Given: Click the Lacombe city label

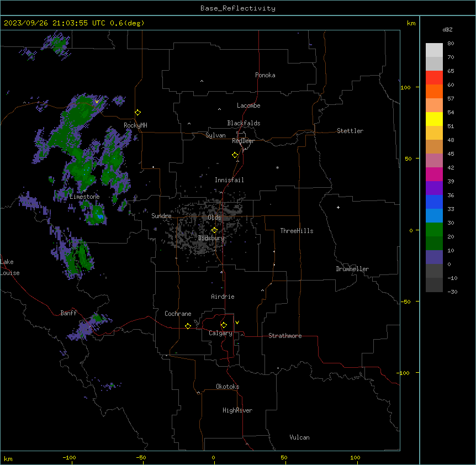Looking at the screenshot, I should (248, 105).
